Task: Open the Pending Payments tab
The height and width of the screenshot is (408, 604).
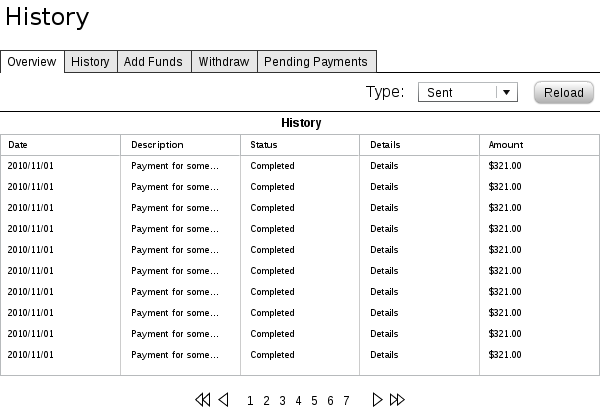Action: coord(316,62)
